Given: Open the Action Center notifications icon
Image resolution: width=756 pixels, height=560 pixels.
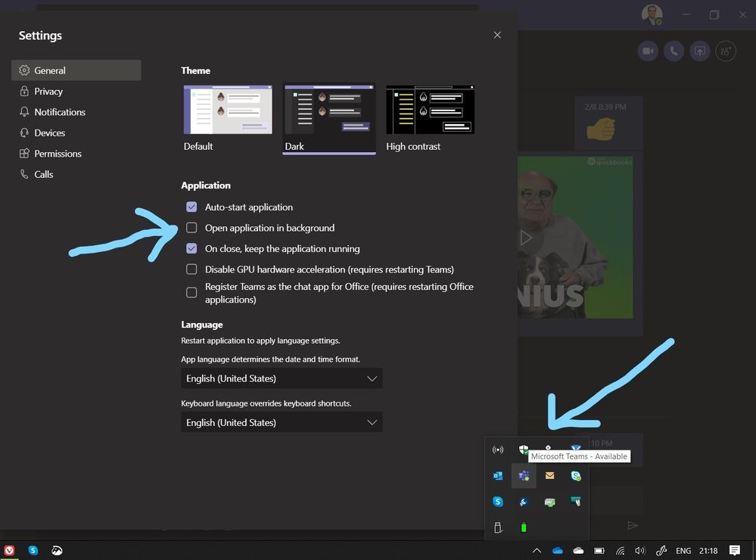Looking at the screenshot, I should coord(734,550).
